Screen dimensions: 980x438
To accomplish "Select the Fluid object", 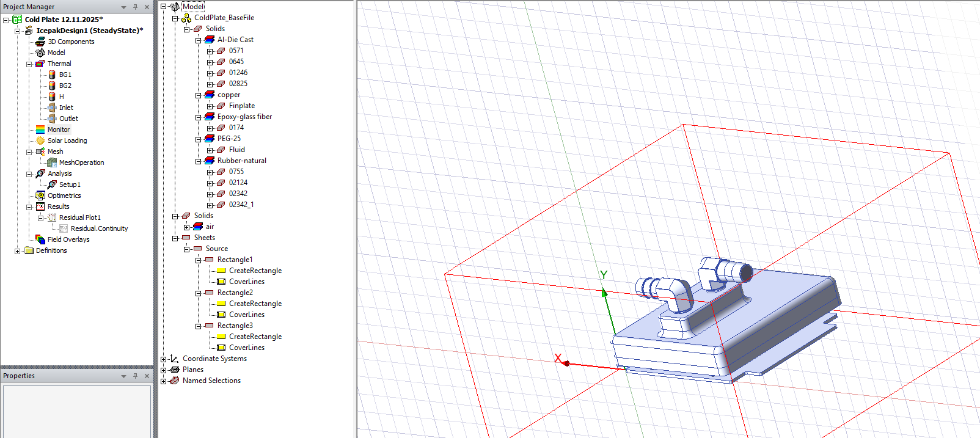I will [x=237, y=150].
